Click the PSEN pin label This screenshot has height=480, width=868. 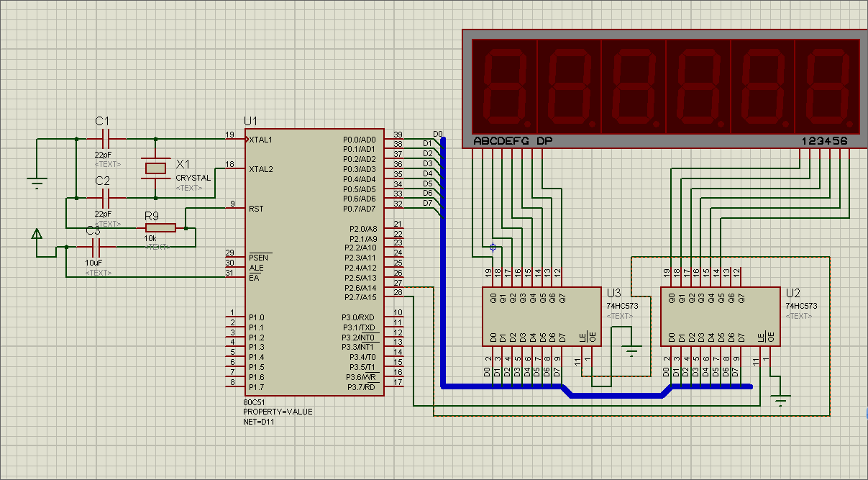coord(259,258)
